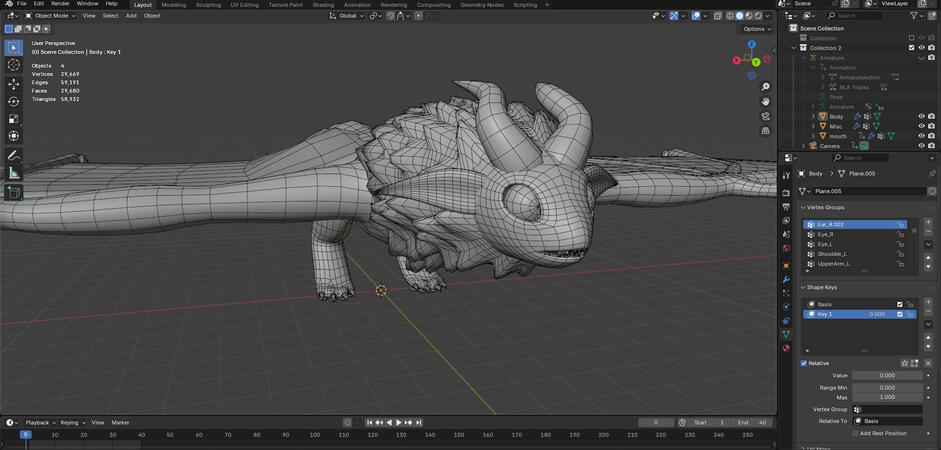Screen dimensions: 941x450
Task: Click the shape key Value slider
Action: 887,375
